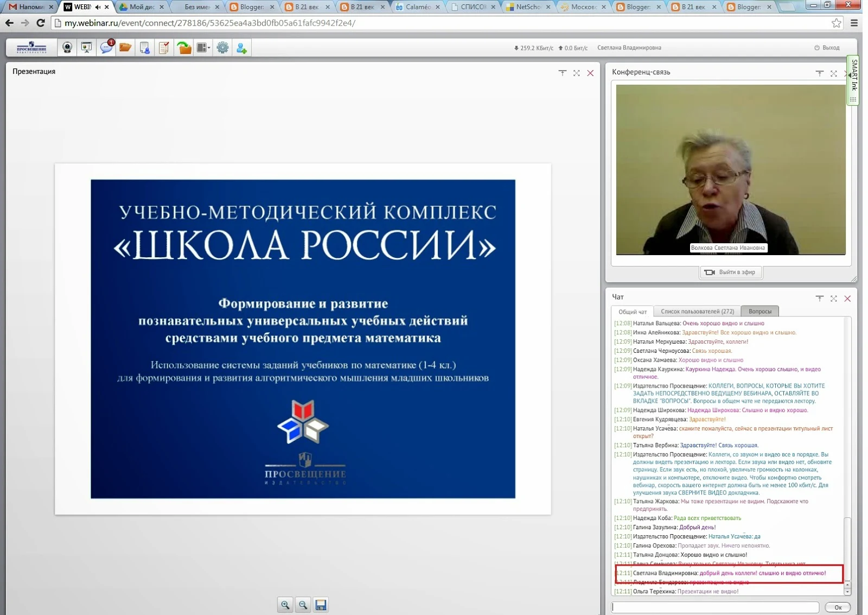
Task: Open the SMART Ink side tab
Action: [x=854, y=80]
